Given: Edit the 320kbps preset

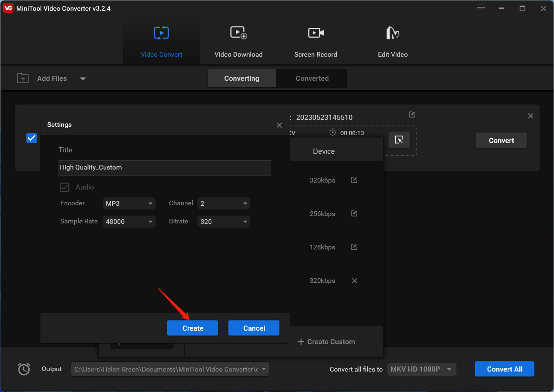Looking at the screenshot, I should point(353,180).
